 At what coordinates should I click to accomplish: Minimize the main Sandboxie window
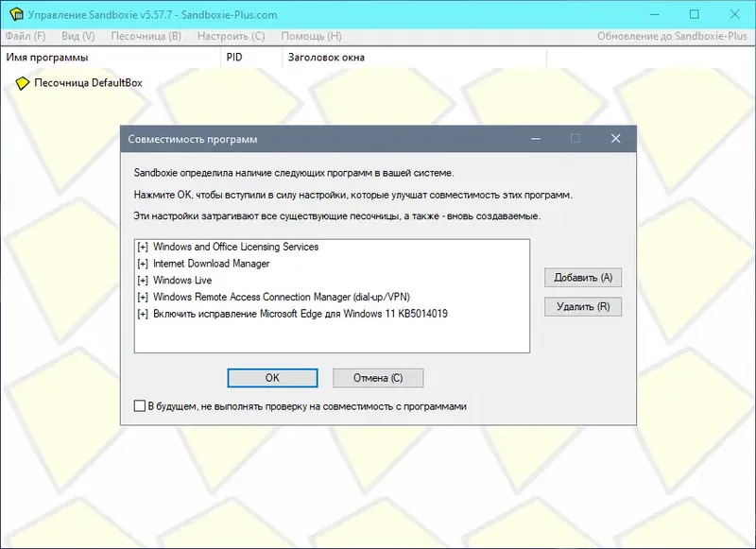[654, 14]
